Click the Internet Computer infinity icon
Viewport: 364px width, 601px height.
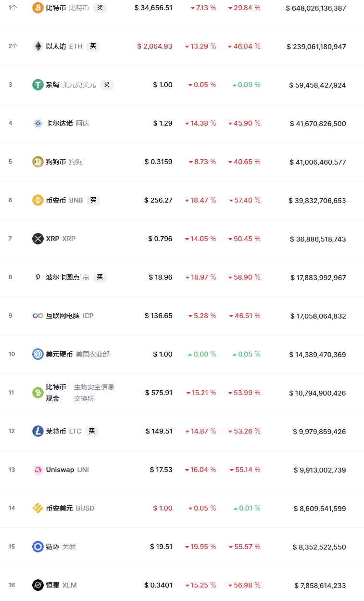click(x=38, y=316)
